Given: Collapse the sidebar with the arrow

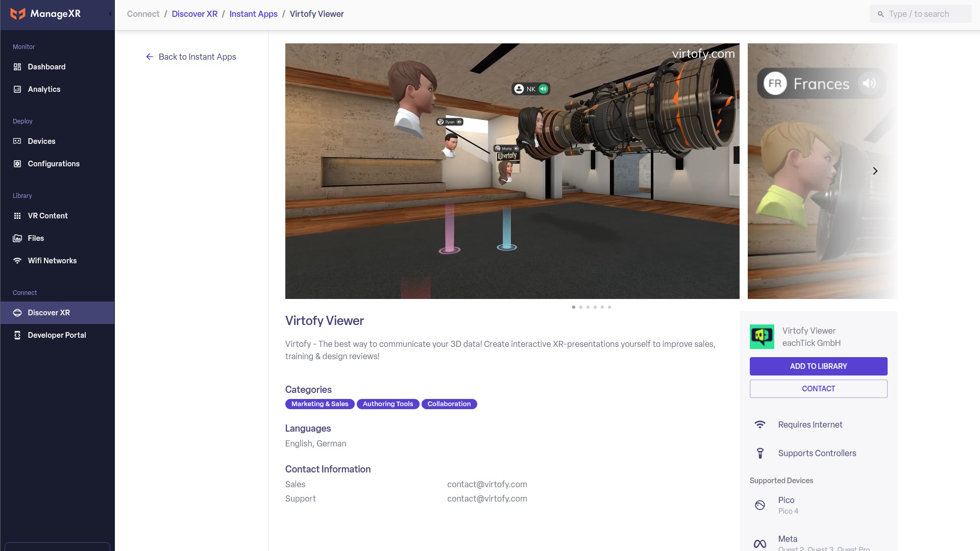Looking at the screenshot, I should tap(110, 14).
